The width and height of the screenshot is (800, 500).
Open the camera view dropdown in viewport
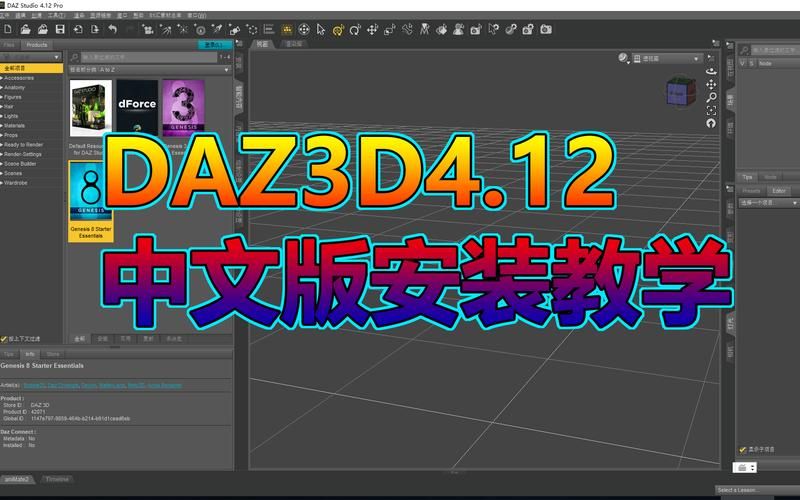point(667,59)
